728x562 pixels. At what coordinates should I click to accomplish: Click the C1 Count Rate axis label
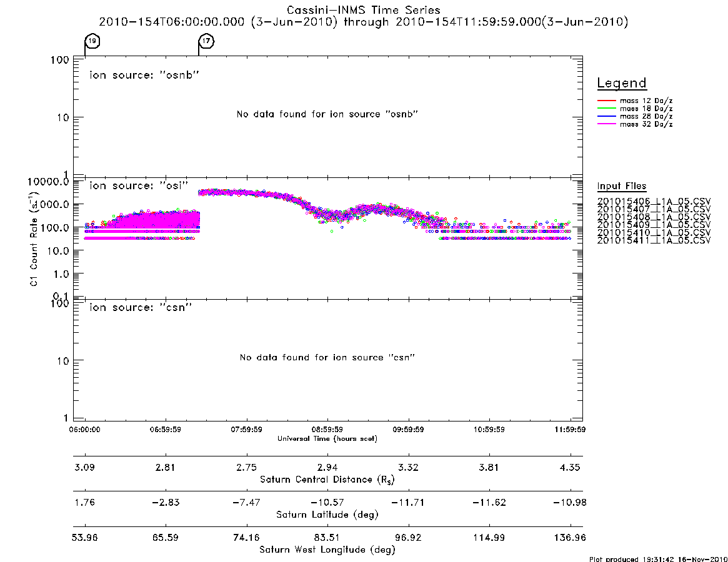[x=34, y=239]
